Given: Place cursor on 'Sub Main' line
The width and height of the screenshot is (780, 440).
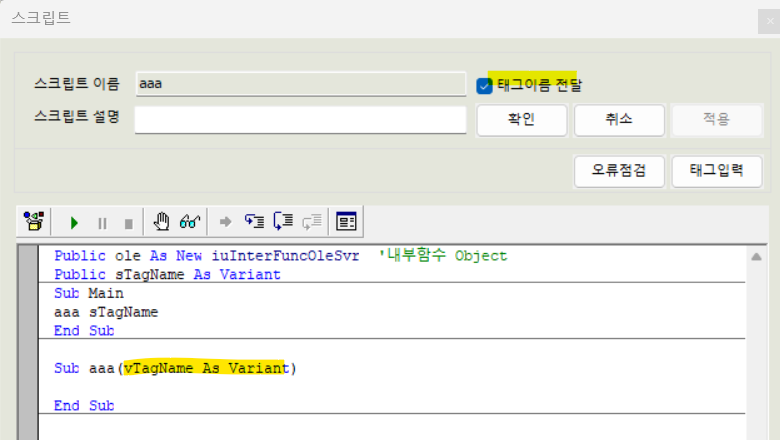Looking at the screenshot, I should [89, 293].
